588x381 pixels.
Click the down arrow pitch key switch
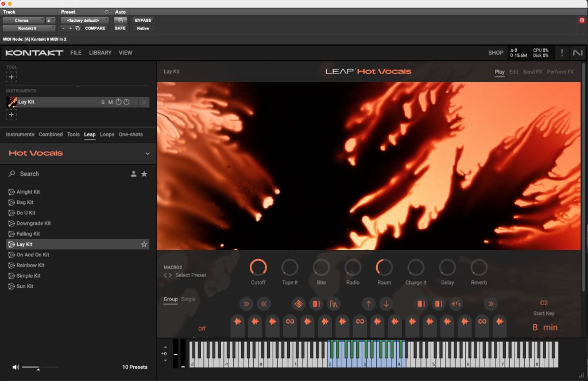click(x=386, y=304)
